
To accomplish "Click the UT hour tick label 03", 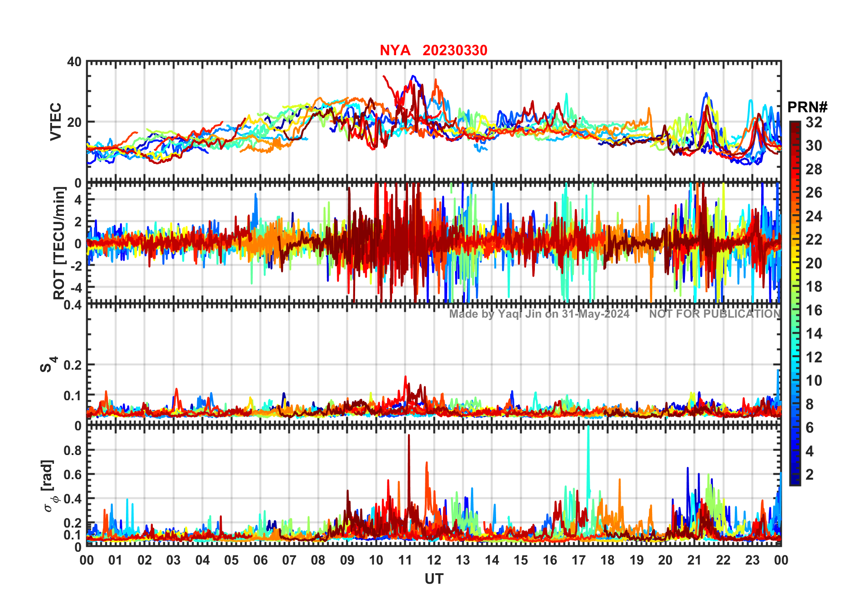I will pos(173,560).
